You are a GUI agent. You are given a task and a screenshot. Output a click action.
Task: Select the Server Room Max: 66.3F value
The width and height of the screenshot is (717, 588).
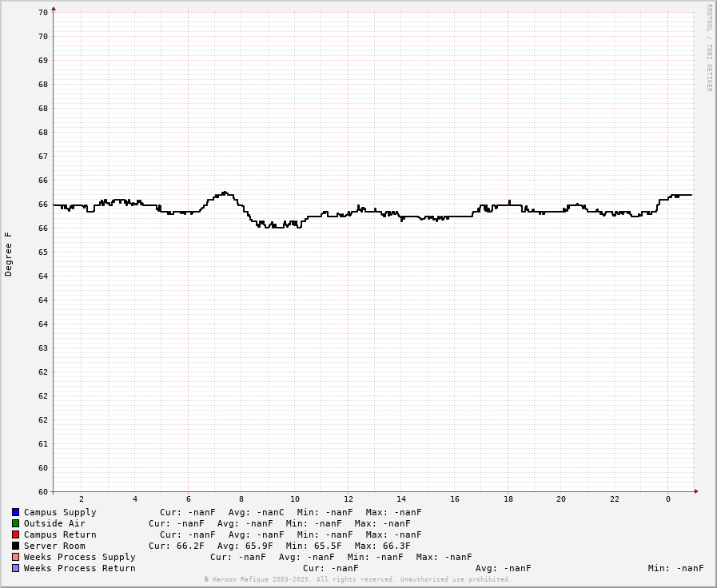[383, 546]
